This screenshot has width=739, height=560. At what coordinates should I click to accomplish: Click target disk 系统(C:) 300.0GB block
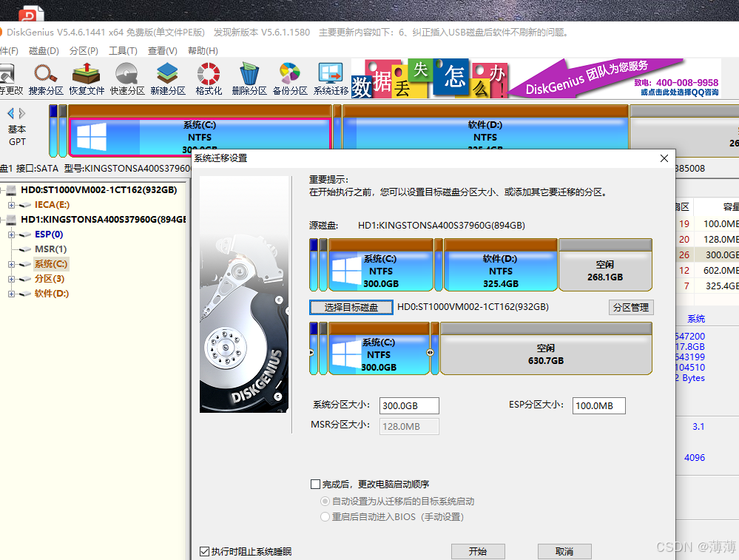[x=379, y=348]
